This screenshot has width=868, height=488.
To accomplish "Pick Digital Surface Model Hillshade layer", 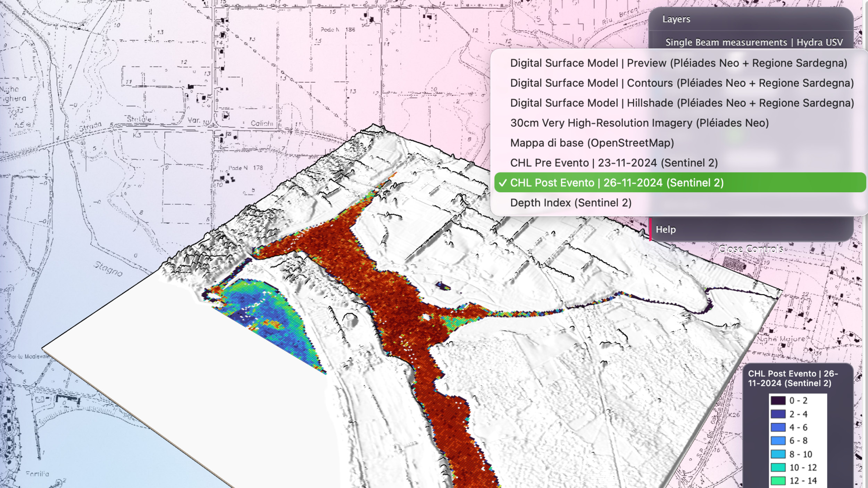I will pos(682,103).
